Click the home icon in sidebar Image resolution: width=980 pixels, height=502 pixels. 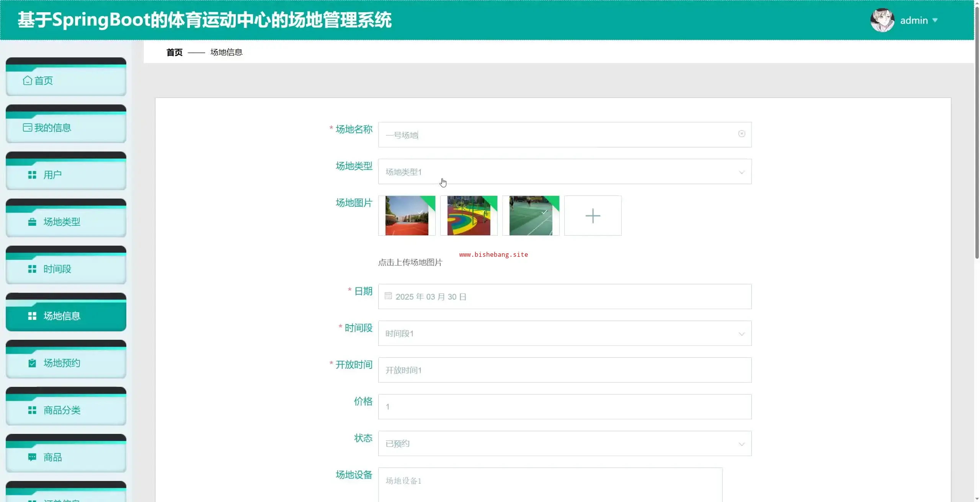(x=27, y=80)
